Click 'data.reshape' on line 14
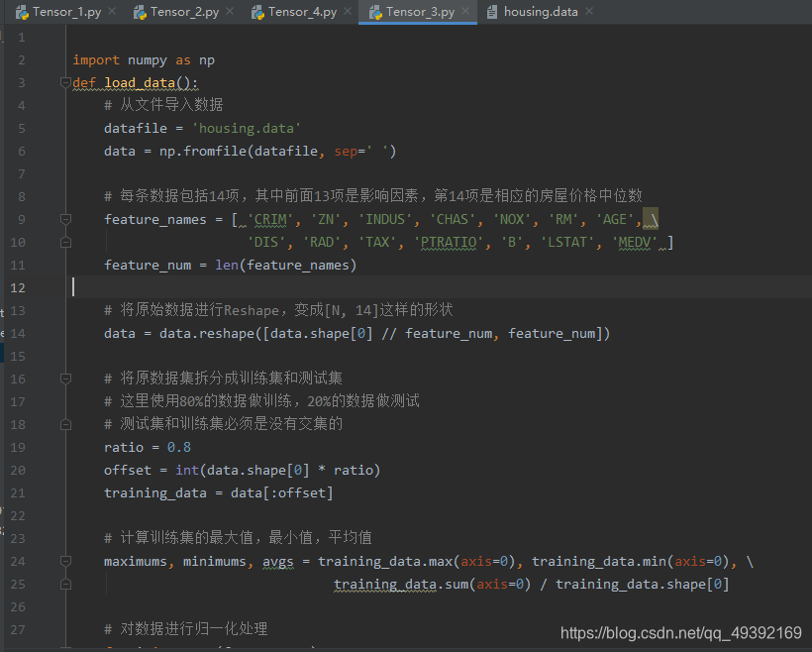The width and height of the screenshot is (812, 652). pyautogui.click(x=207, y=333)
